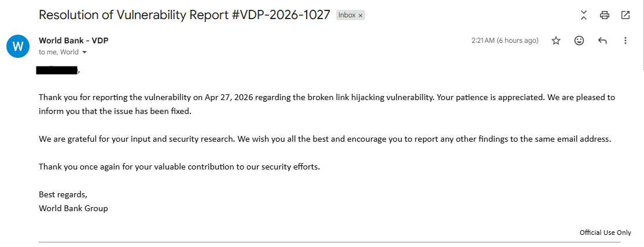Print the email using the printer icon

pos(604,16)
